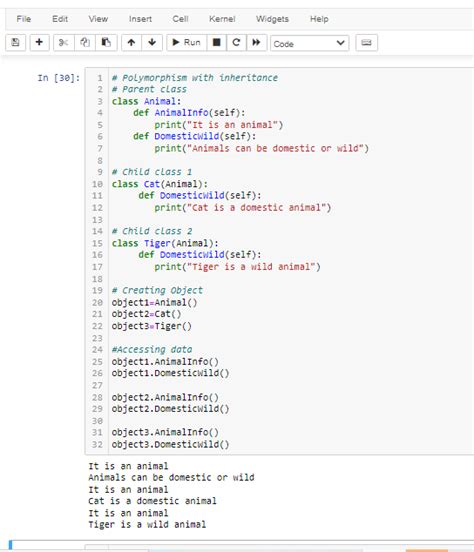Image resolution: width=474 pixels, height=552 pixels.
Task: Click print("It is an animal") line
Action: pos(218,125)
